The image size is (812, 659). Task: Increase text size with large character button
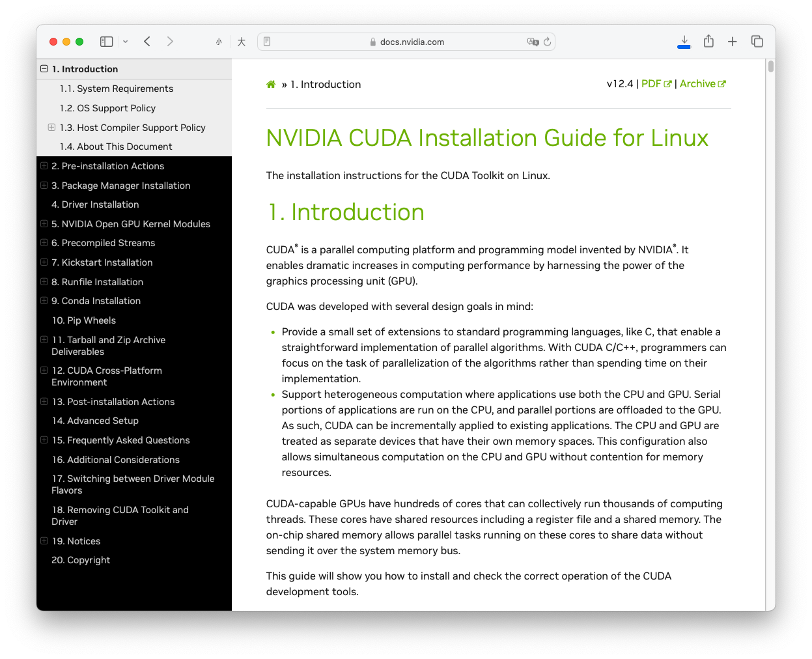point(242,42)
